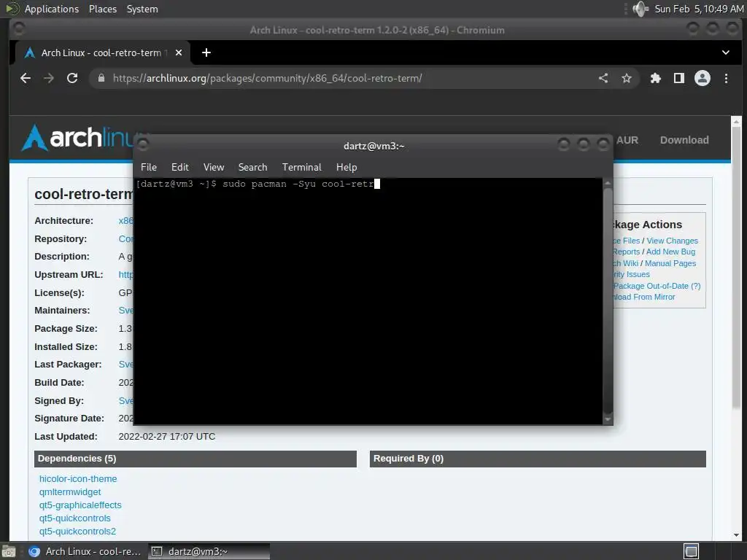
Task: Click the browser forward arrow
Action: click(x=49, y=78)
